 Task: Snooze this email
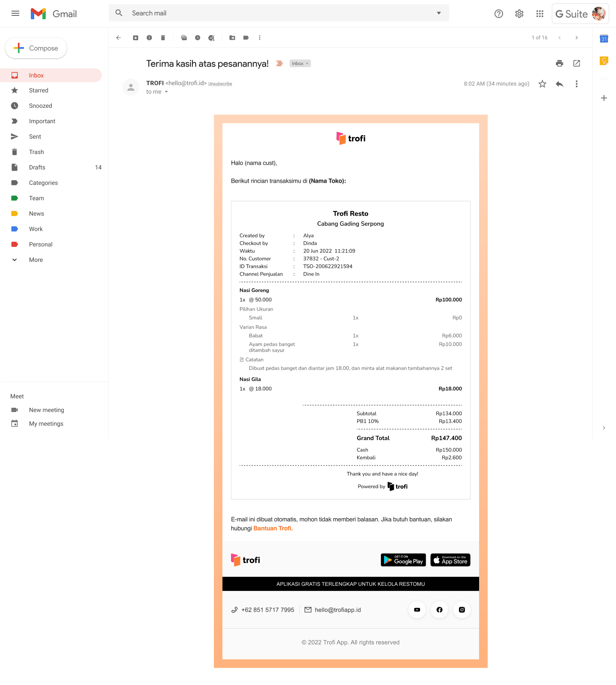click(x=198, y=38)
